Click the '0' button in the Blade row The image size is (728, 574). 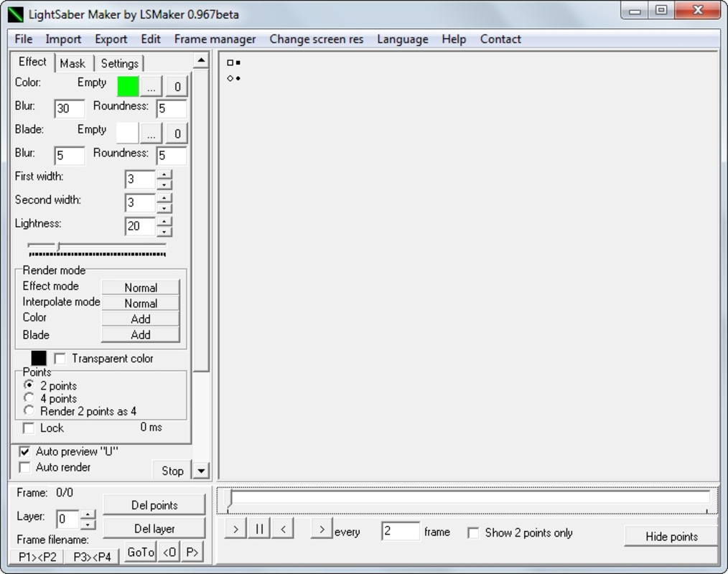point(177,133)
